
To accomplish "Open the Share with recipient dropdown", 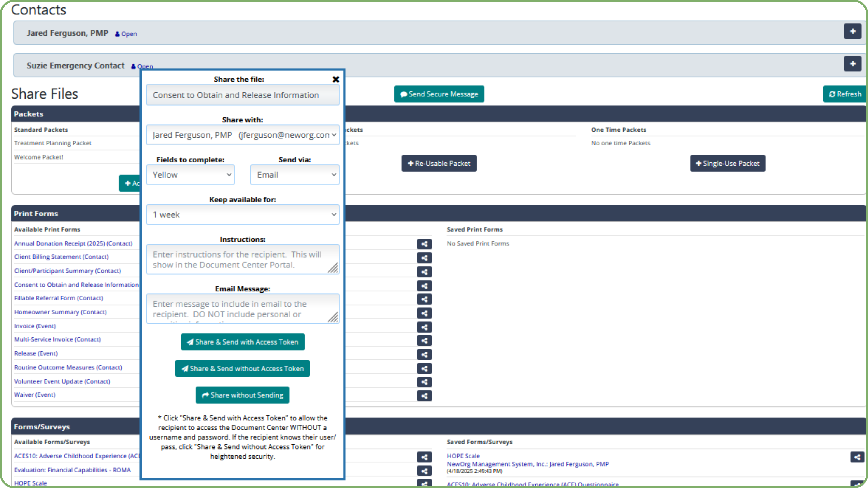I will tap(243, 135).
